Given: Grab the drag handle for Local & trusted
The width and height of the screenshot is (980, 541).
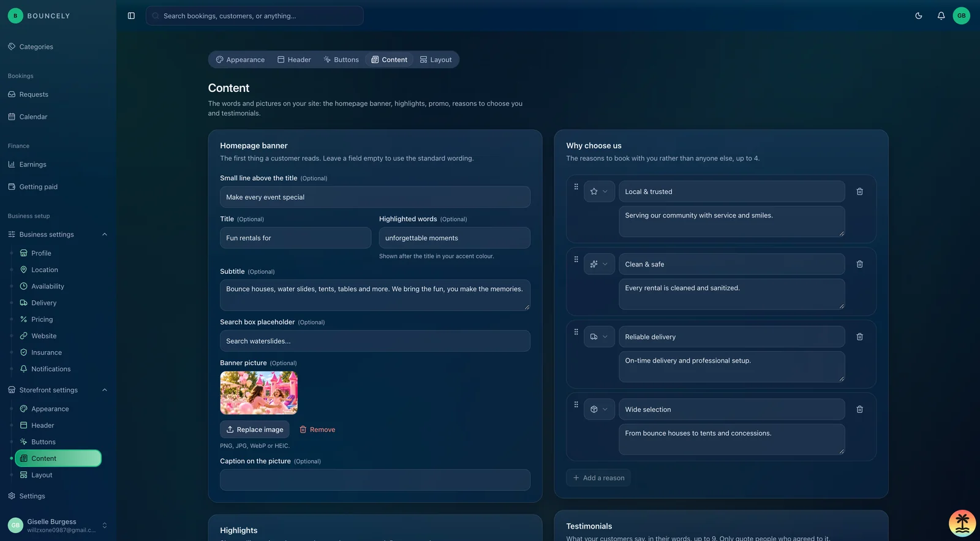Looking at the screenshot, I should (576, 187).
